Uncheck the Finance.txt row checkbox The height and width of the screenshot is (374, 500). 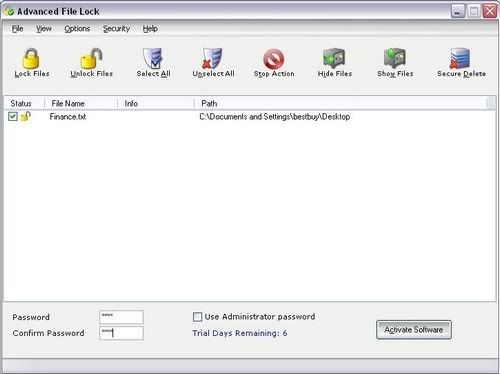tap(13, 116)
